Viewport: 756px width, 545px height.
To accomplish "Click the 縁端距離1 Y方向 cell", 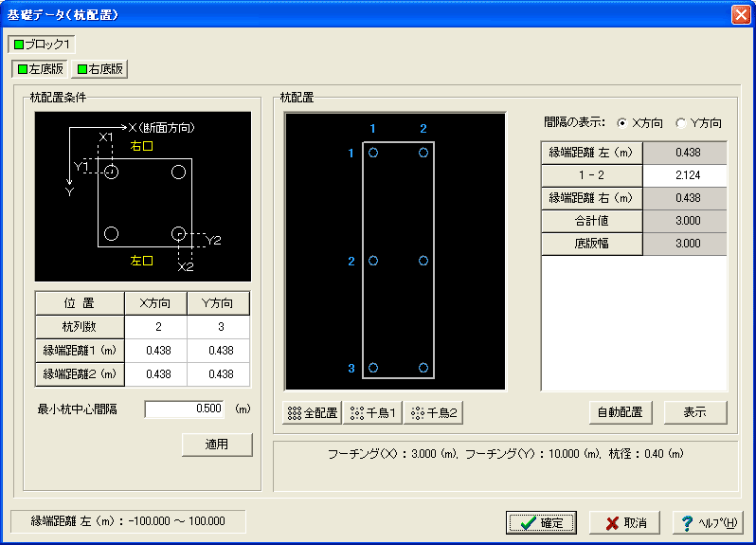I will (219, 351).
